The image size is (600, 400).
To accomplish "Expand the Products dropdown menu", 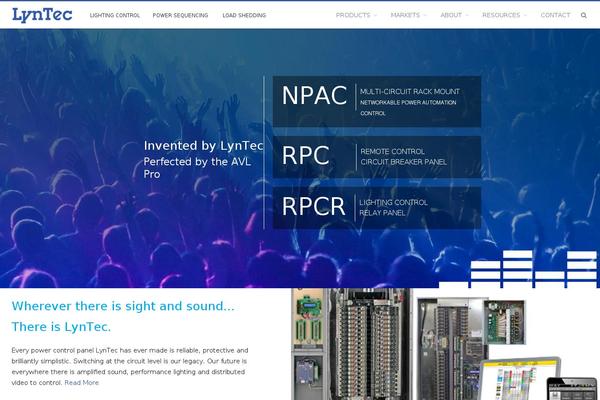I will coord(356,15).
